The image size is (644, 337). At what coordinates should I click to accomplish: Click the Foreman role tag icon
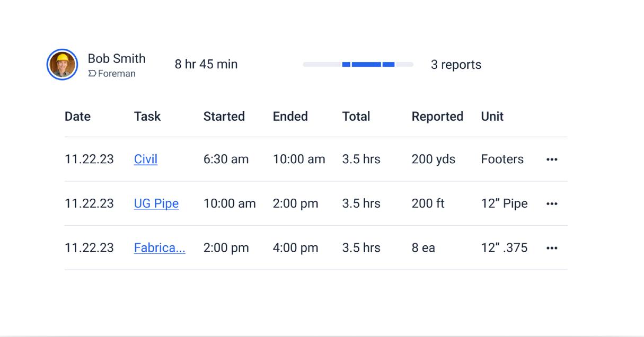pos(92,74)
